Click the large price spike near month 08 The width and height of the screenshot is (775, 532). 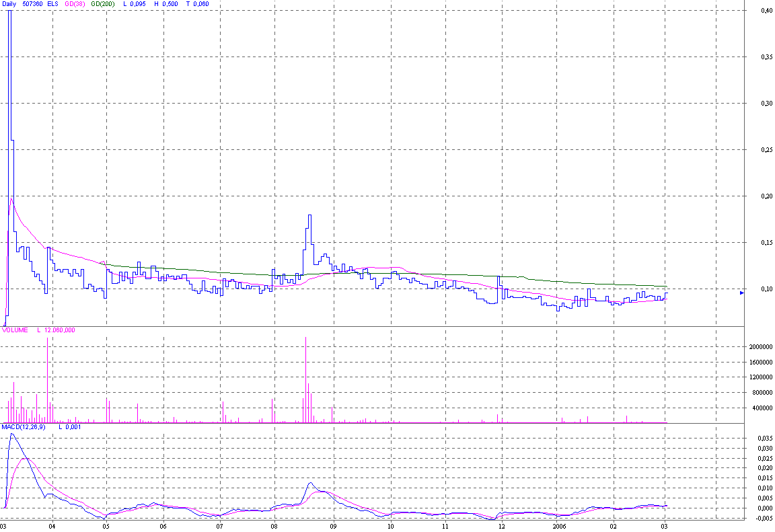tap(309, 222)
